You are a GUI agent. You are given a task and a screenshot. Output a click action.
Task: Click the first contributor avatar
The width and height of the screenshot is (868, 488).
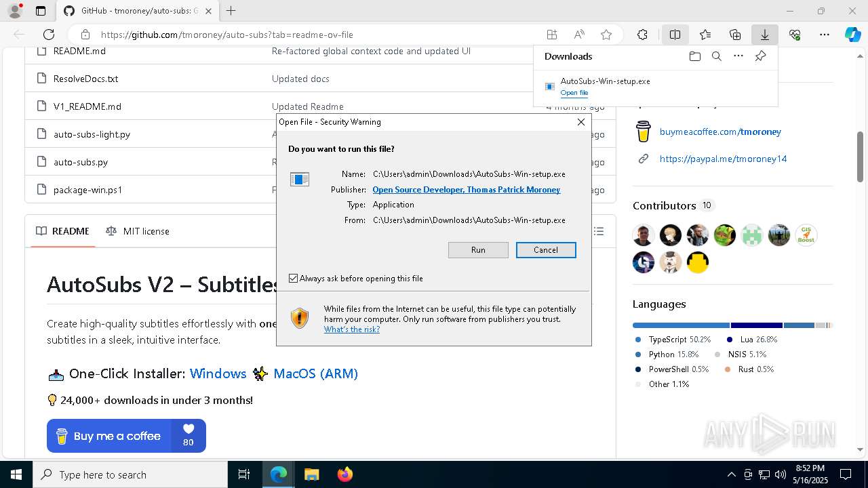(644, 235)
